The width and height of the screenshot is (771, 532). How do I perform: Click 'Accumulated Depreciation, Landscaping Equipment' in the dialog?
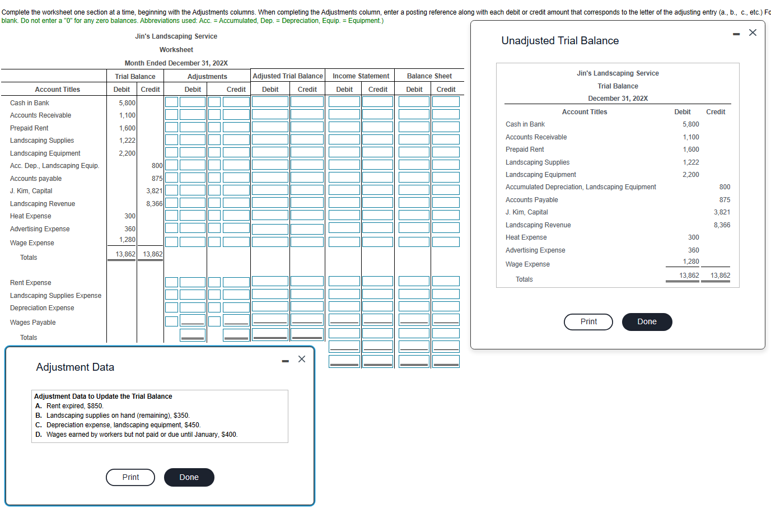tap(581, 187)
